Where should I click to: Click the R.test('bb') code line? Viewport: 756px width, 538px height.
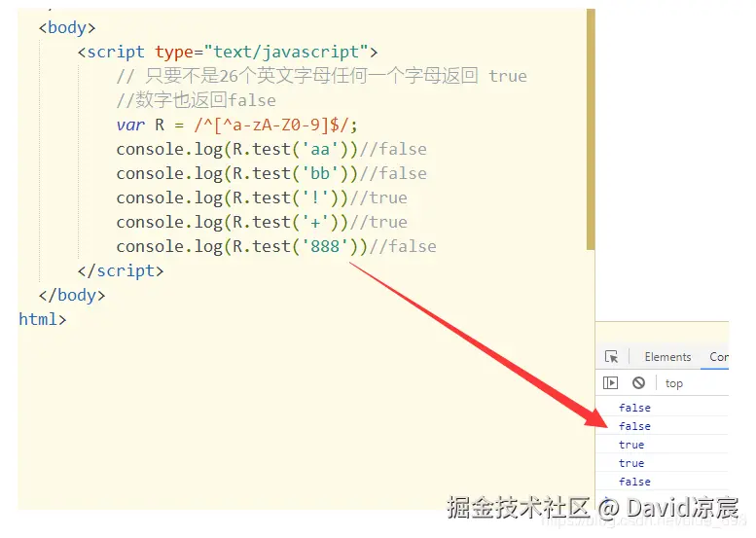[x=271, y=173]
